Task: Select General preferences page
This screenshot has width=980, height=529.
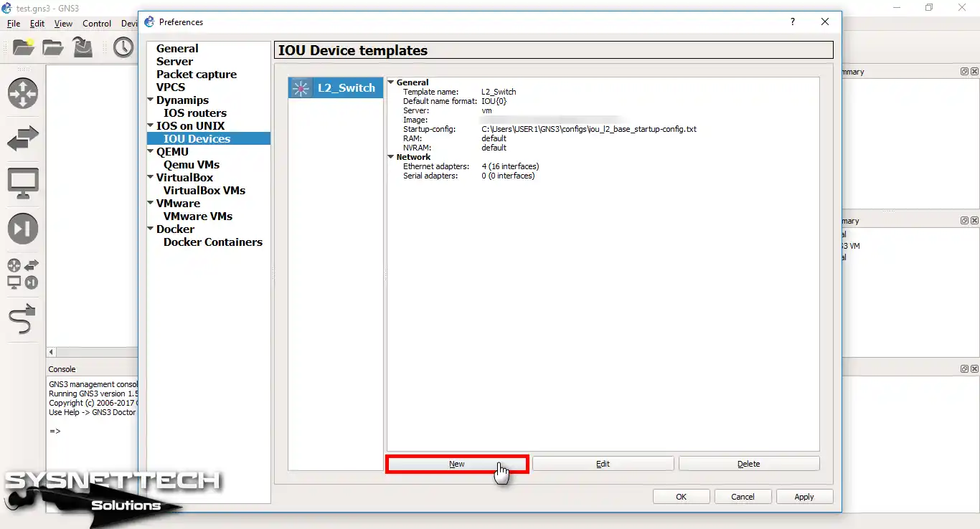Action: tap(177, 49)
